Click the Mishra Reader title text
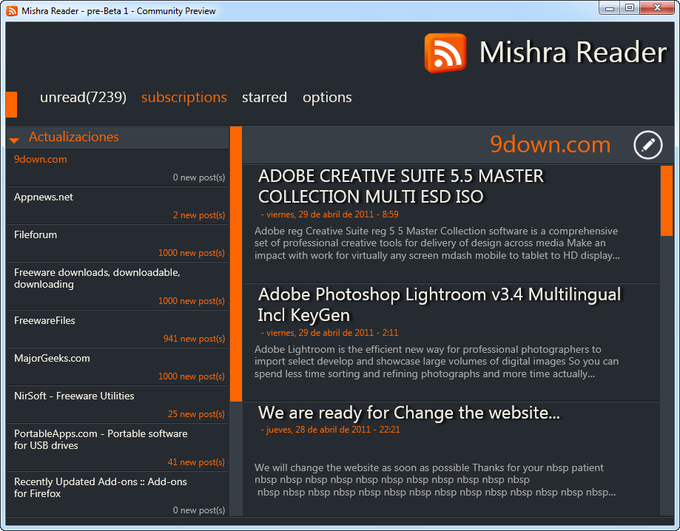This screenshot has width=680, height=531. click(x=573, y=52)
